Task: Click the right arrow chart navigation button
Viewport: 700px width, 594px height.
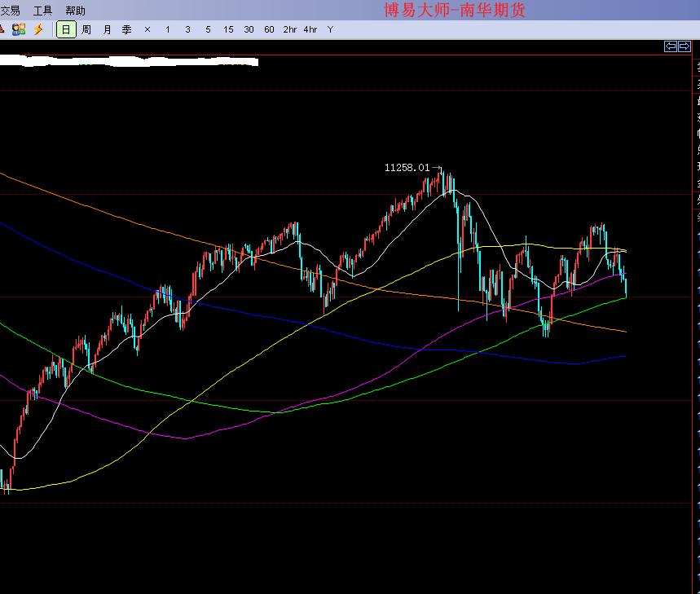Action: point(684,46)
